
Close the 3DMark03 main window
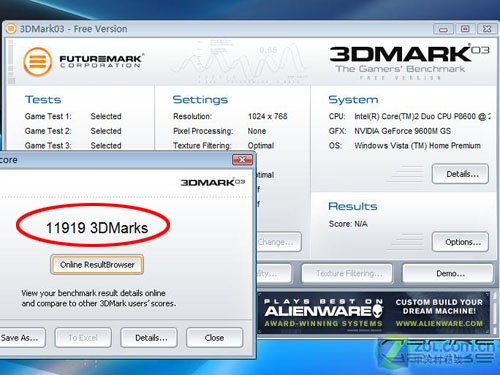(x=487, y=29)
